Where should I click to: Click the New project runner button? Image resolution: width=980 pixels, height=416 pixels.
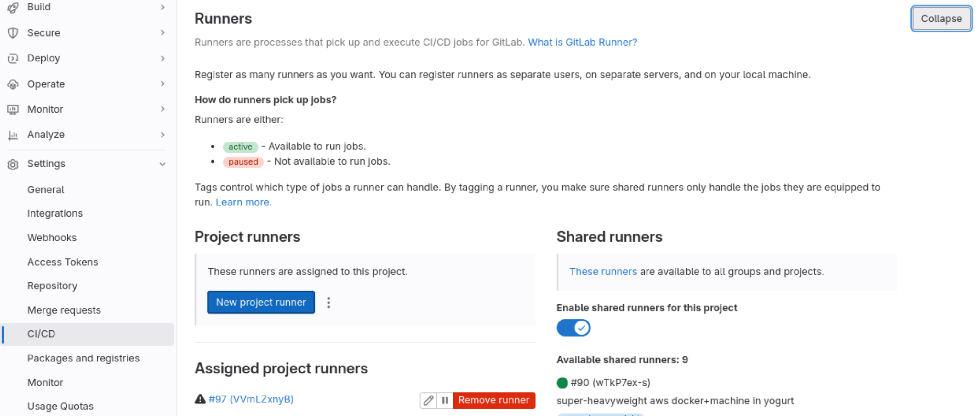click(261, 303)
